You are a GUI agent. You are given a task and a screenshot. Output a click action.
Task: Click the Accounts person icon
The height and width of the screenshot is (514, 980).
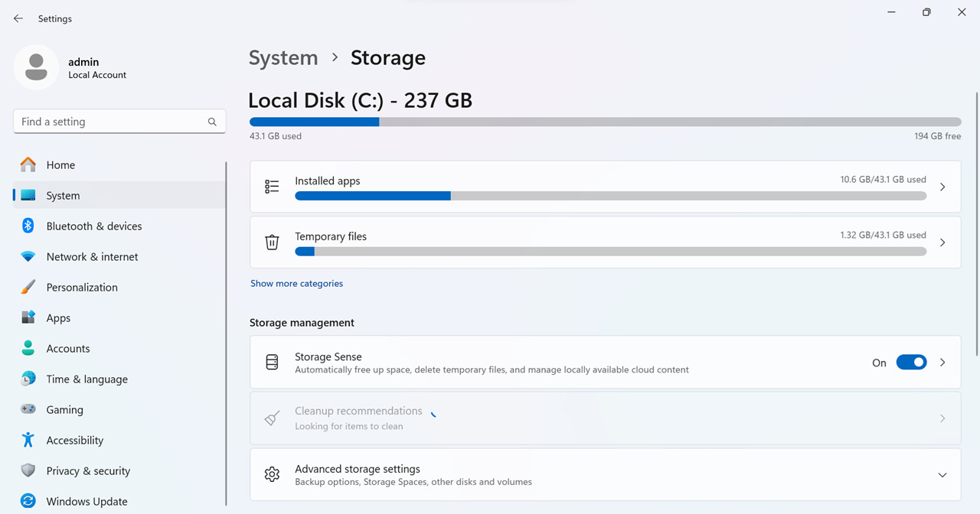(28, 348)
